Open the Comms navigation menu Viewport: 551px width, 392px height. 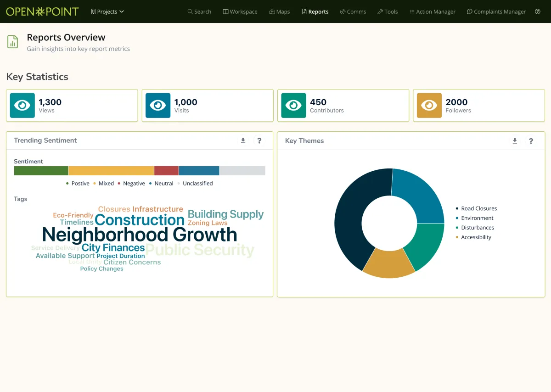pos(353,12)
